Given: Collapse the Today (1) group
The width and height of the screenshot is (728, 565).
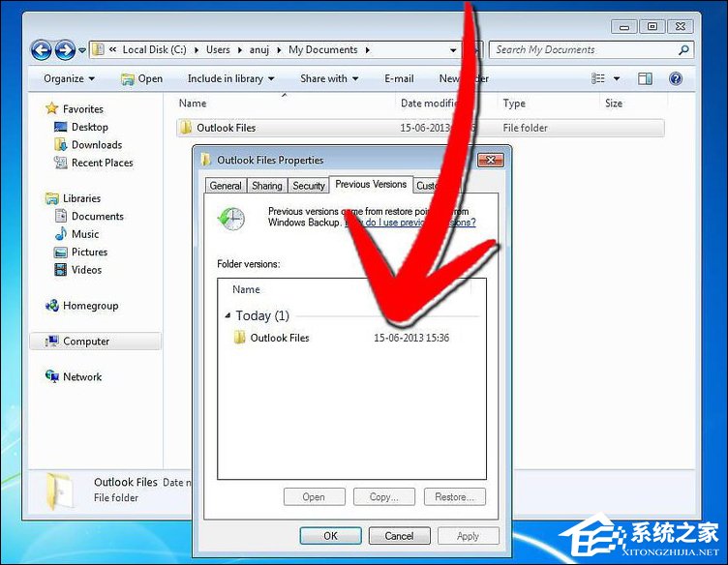Looking at the screenshot, I should [227, 315].
